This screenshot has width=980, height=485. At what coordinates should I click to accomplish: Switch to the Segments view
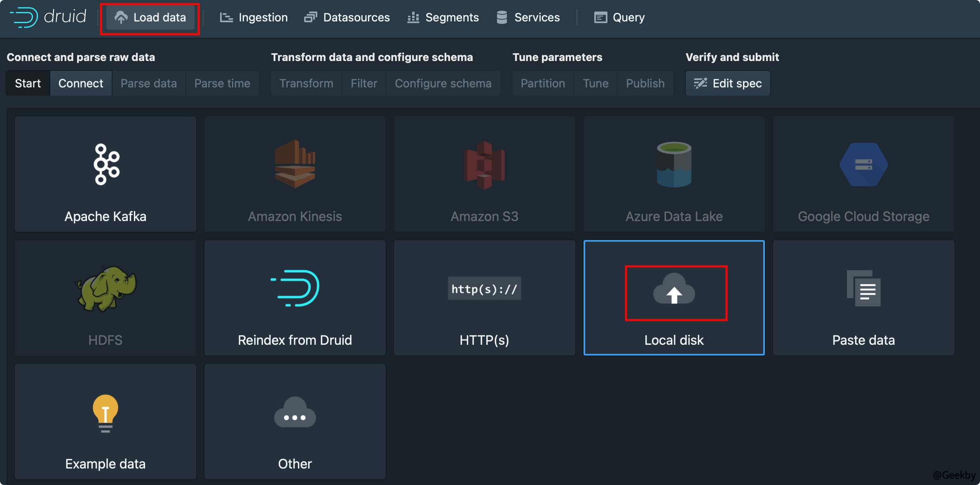click(443, 17)
